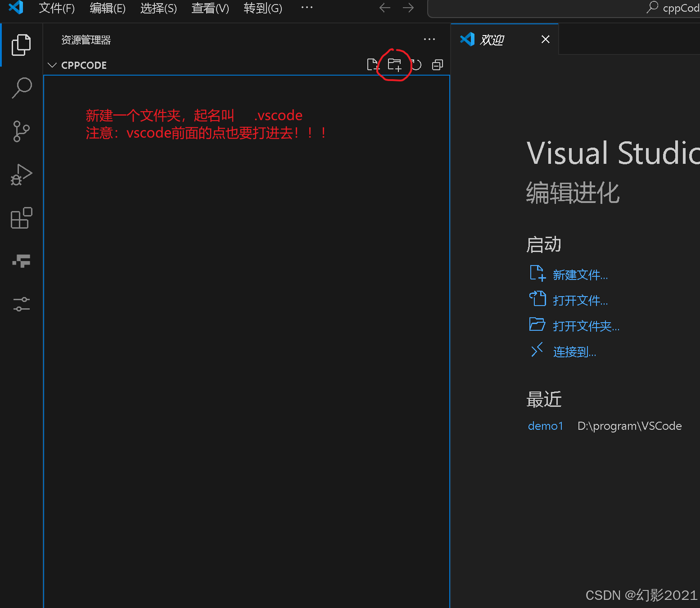Click the open folder icon under 启动
This screenshot has width=700, height=608.
pyautogui.click(x=537, y=324)
